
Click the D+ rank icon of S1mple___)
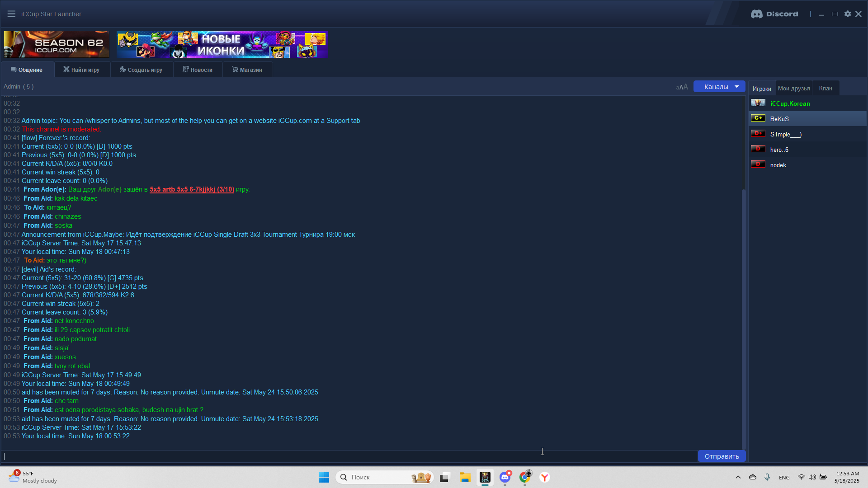coord(758,134)
